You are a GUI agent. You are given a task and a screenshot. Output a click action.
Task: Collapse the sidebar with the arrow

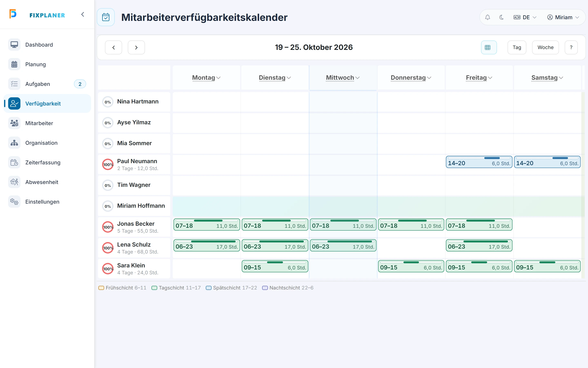83,15
